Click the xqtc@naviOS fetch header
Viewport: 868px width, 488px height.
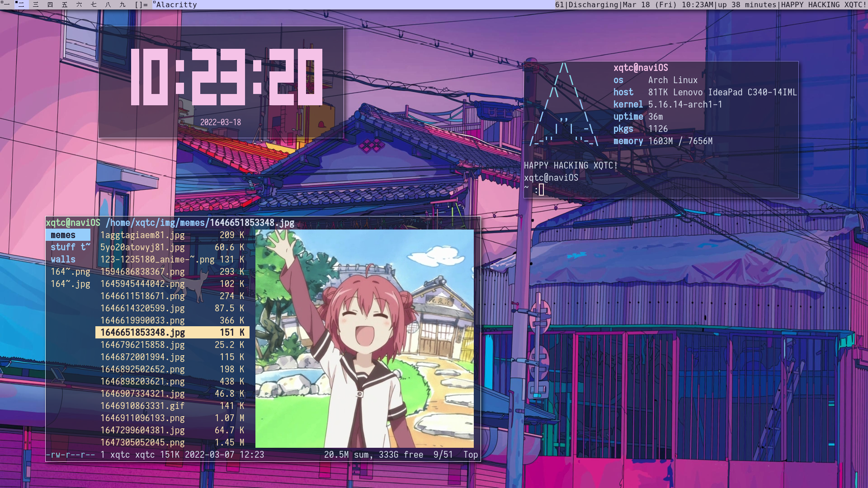tap(641, 68)
